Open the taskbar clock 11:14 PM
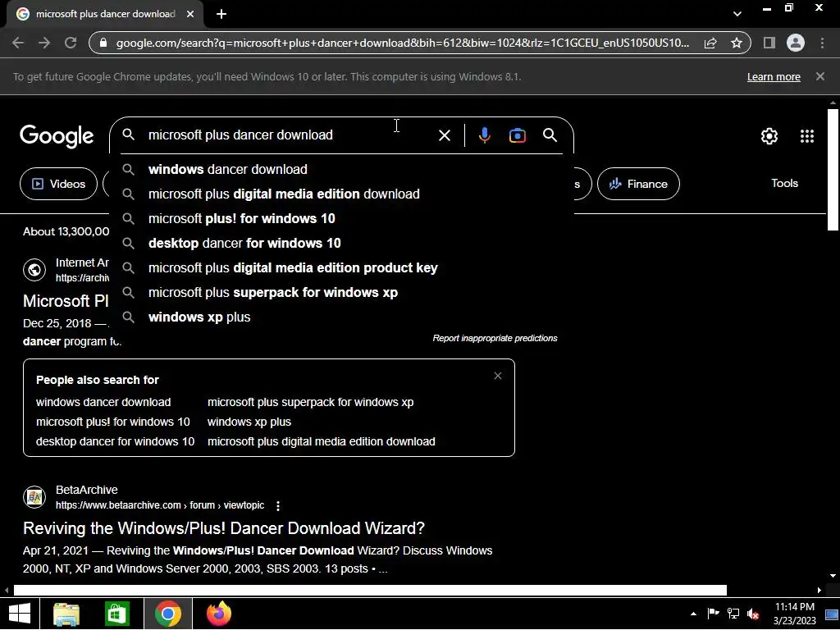Image resolution: width=840 pixels, height=630 pixels. 794,614
